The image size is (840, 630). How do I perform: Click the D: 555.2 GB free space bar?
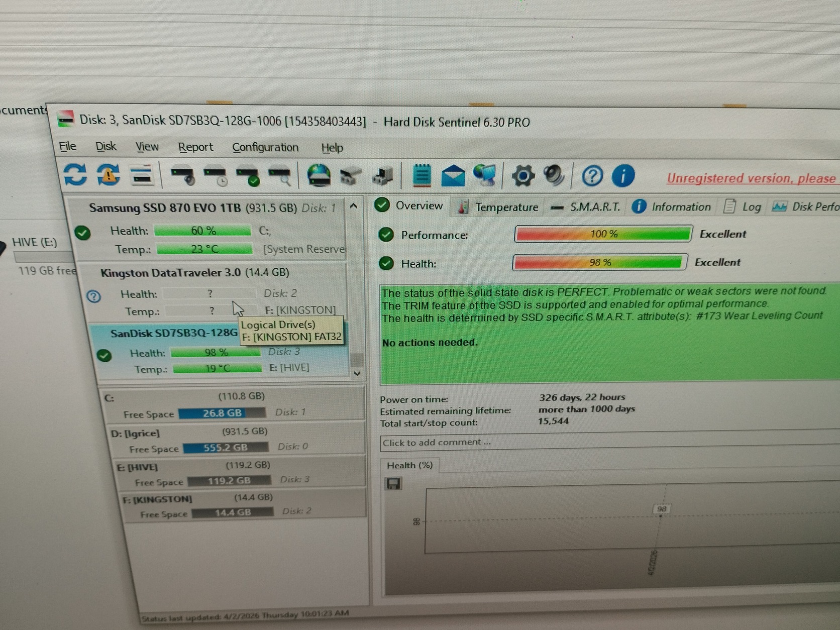point(225,447)
